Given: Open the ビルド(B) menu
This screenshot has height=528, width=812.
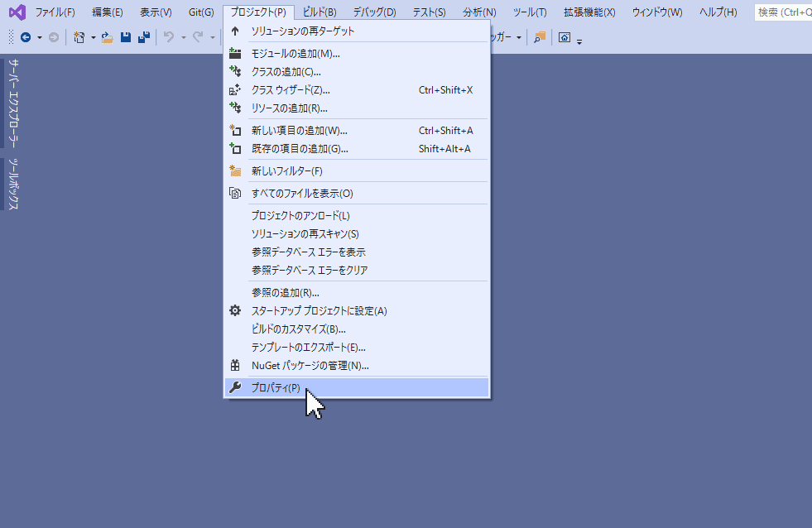Looking at the screenshot, I should (320, 12).
